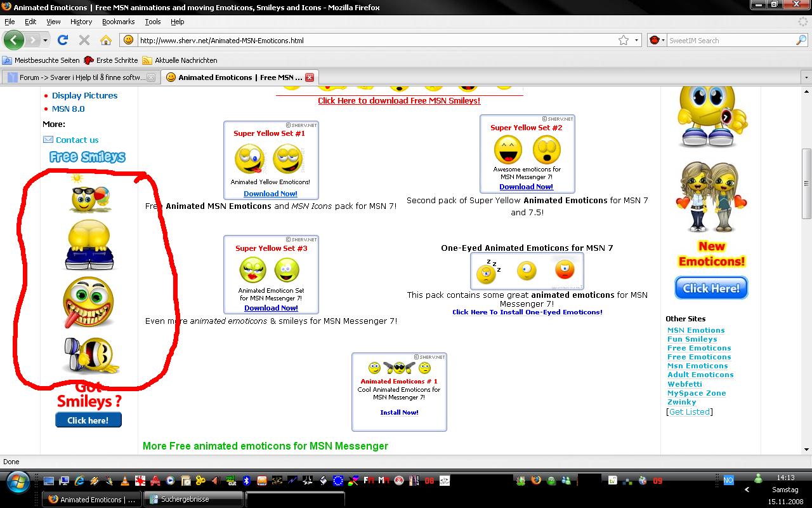
Task: Click the MSN 8.0 sidebar link
Action: point(68,109)
